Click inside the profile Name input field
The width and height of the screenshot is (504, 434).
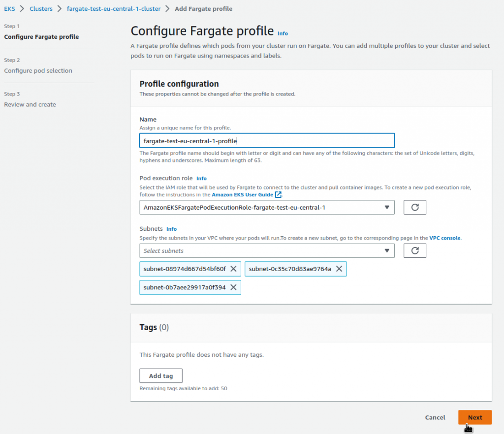tap(267, 140)
